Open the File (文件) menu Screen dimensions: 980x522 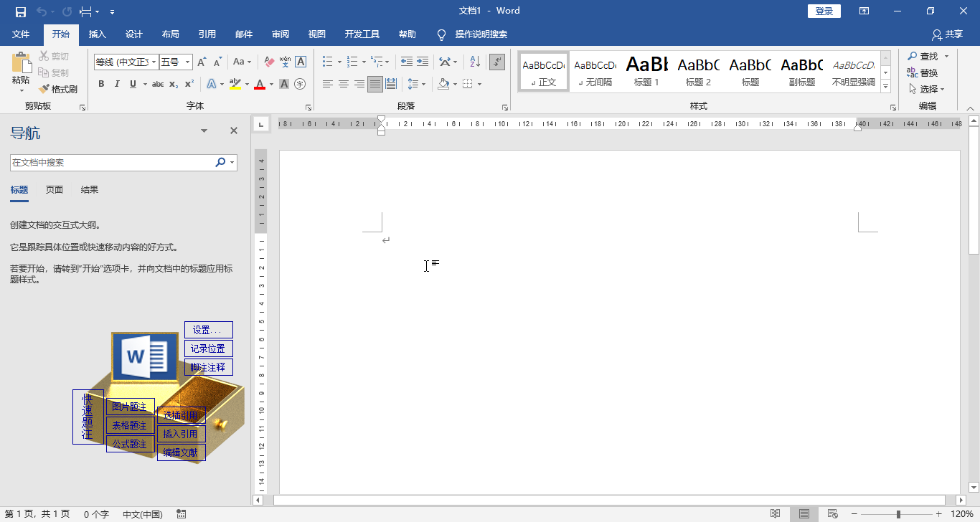point(21,34)
